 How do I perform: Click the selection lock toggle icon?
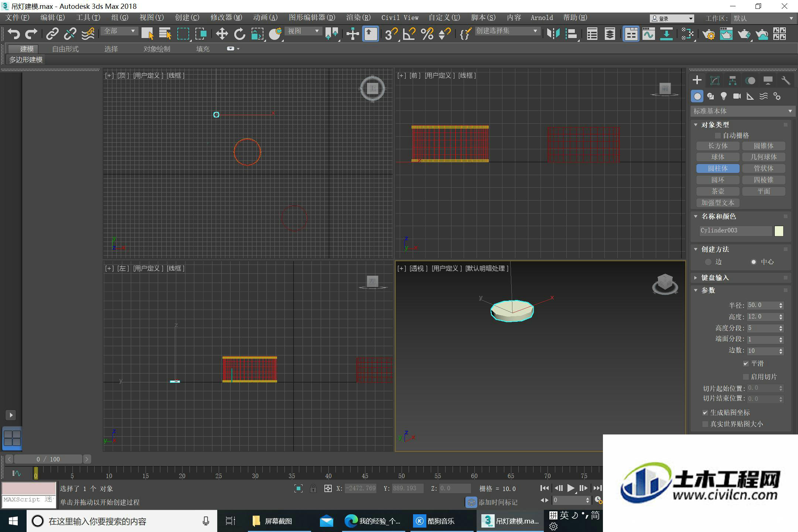pos(313,488)
